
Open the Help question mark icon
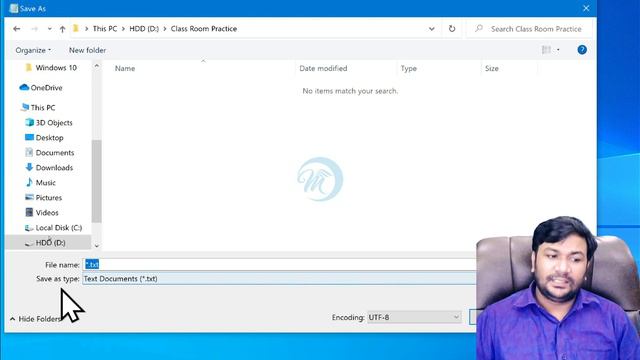(x=582, y=50)
